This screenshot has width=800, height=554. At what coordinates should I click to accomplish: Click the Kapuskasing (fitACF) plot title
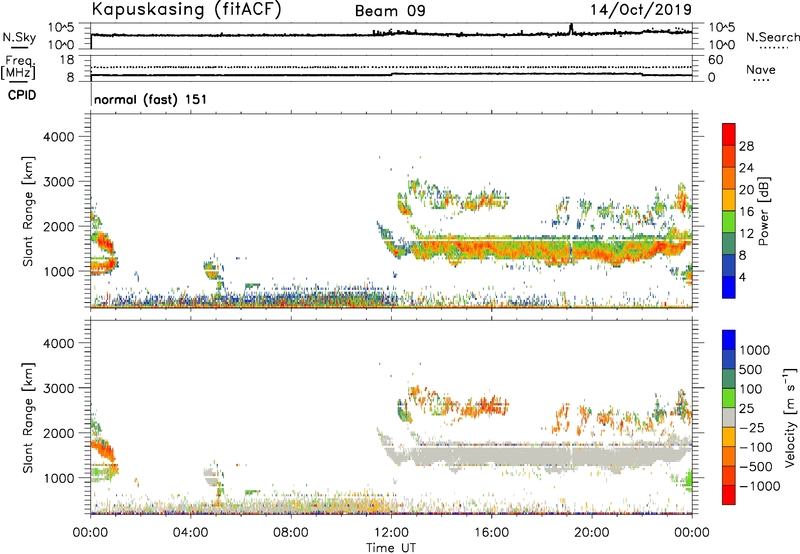pyautogui.click(x=186, y=9)
